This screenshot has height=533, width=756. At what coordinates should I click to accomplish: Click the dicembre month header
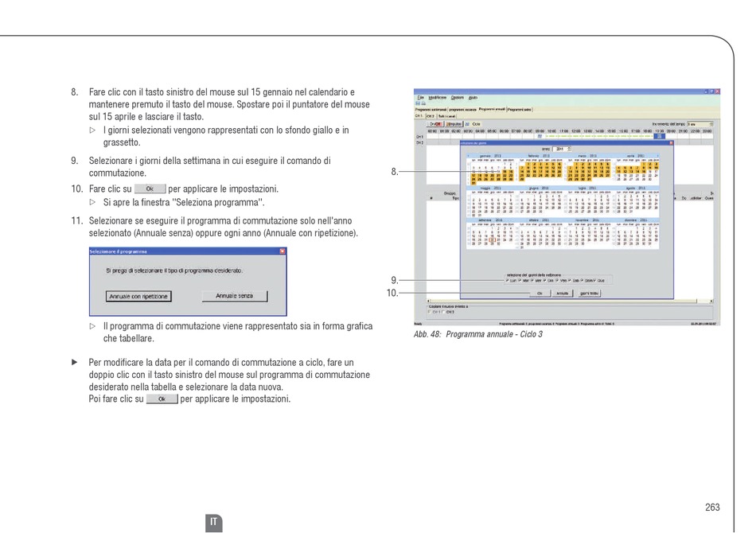[x=636, y=220]
